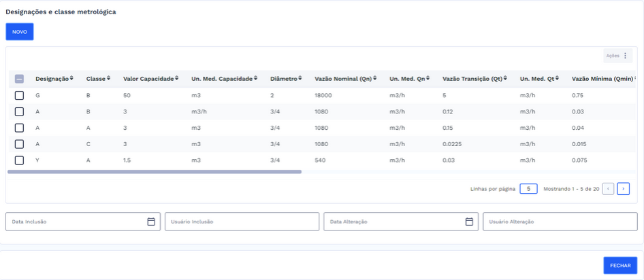
Task: Click the NOVO button
Action: (20, 32)
